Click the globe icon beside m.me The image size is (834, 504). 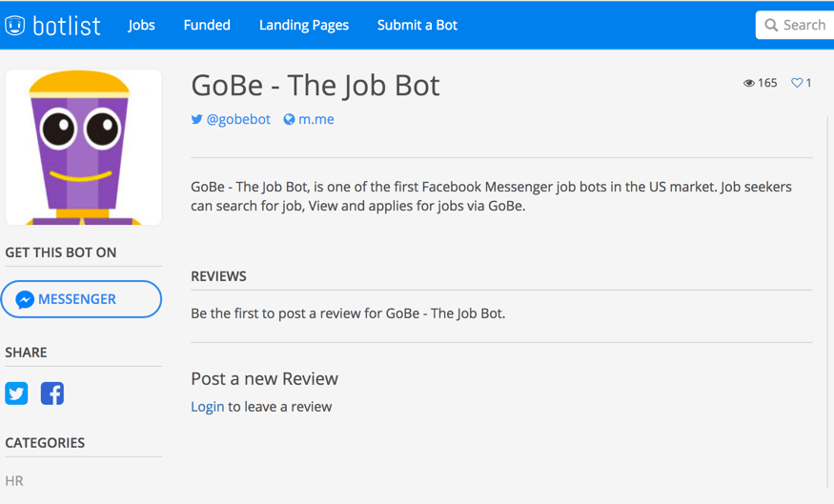point(289,119)
